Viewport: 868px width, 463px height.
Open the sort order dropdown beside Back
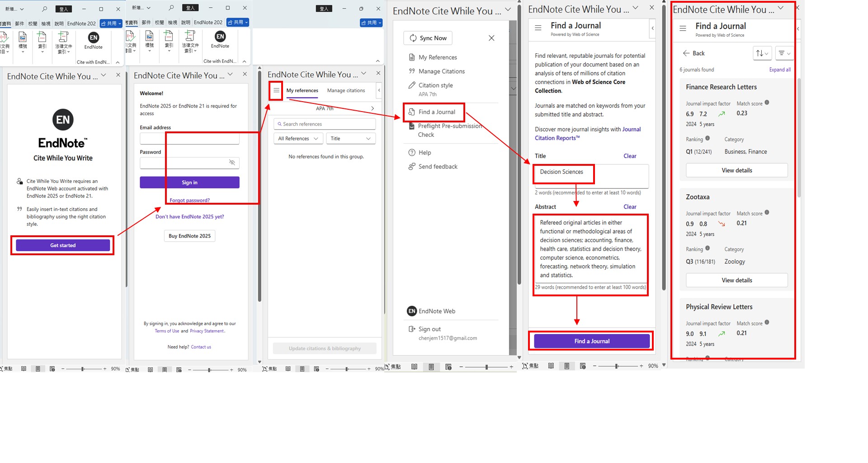pyautogui.click(x=762, y=53)
